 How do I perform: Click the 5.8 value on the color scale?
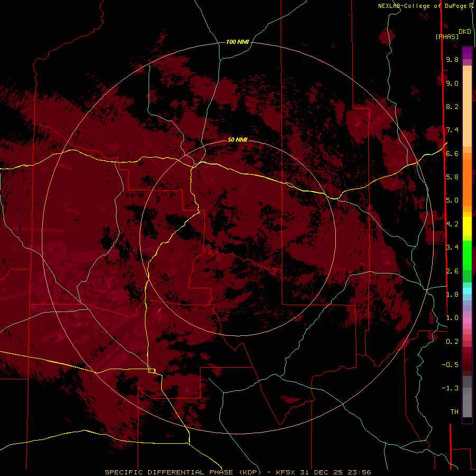point(452,177)
